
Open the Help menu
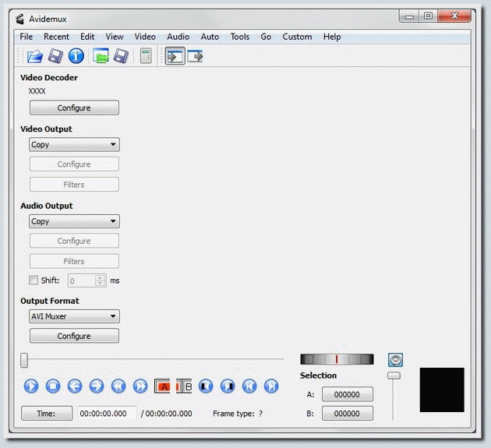pyautogui.click(x=332, y=37)
